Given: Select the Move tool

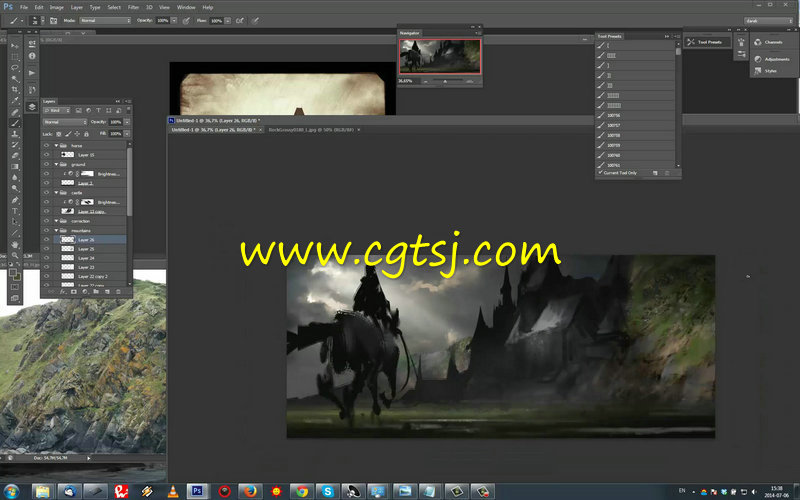Looking at the screenshot, I should click(15, 46).
